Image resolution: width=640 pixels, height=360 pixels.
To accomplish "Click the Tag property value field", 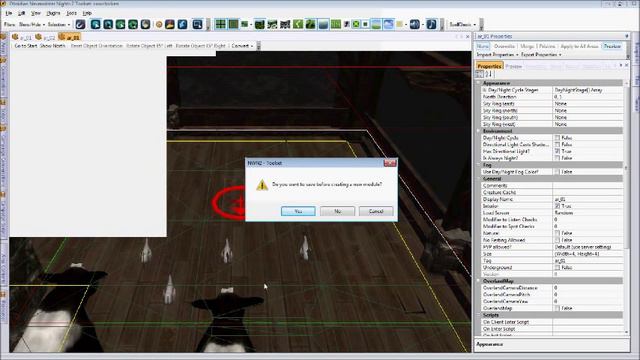I will 588,260.
